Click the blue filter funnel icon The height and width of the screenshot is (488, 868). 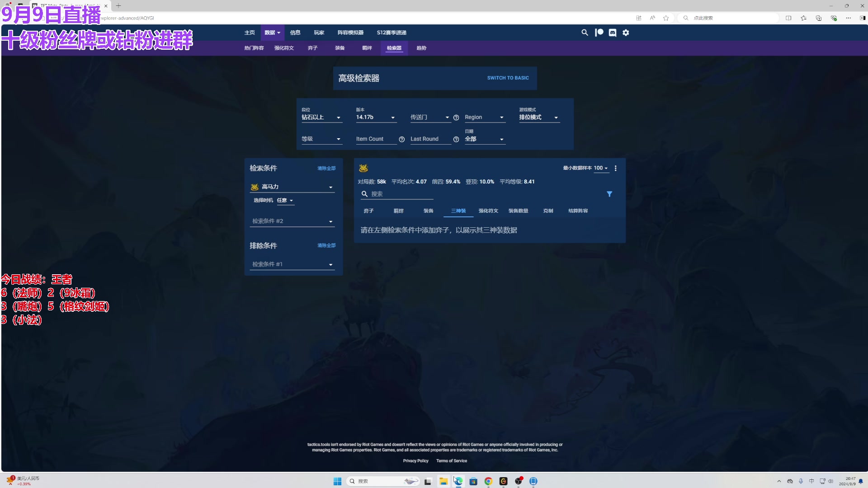(609, 194)
